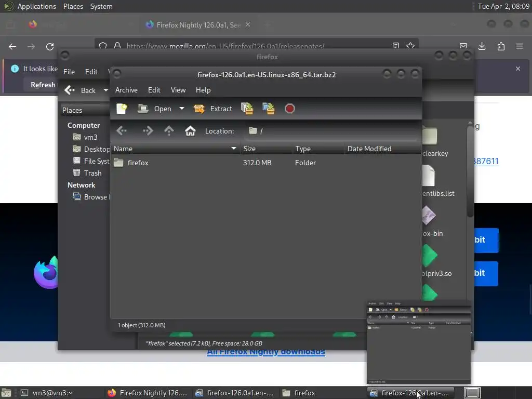Screen dimensions: 532x399
Task: Sort archive list by Type column
Action: [x=318, y=149]
